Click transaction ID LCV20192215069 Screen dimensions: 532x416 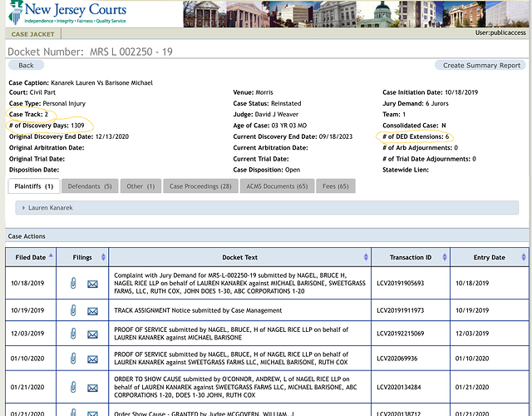[x=401, y=334]
